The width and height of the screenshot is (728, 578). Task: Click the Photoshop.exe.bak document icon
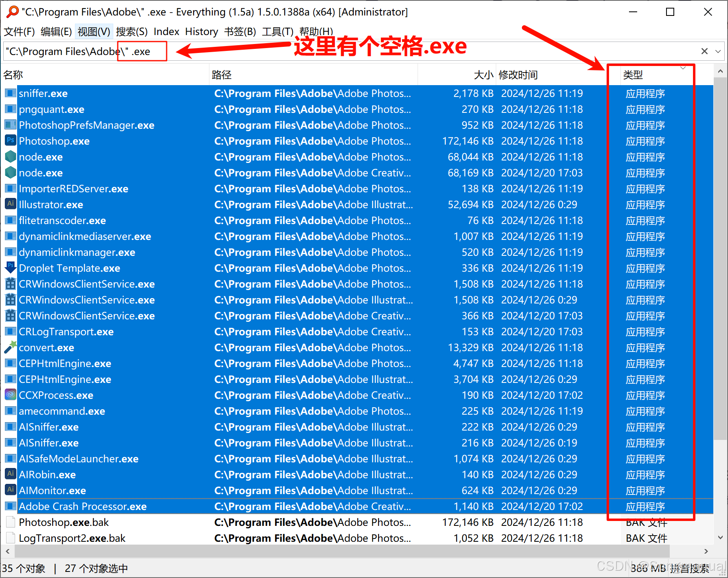[x=11, y=522]
